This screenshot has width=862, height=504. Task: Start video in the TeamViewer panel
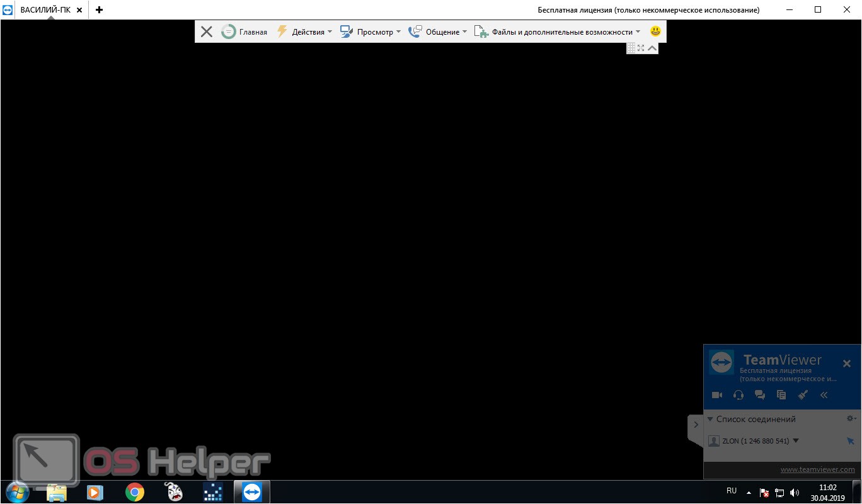pyautogui.click(x=717, y=395)
